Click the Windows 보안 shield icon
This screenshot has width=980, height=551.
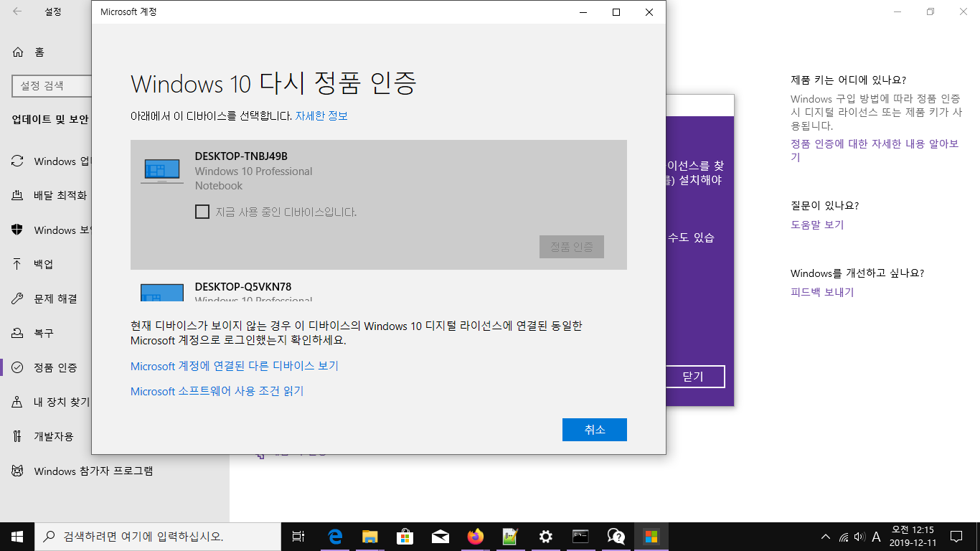[x=17, y=230]
